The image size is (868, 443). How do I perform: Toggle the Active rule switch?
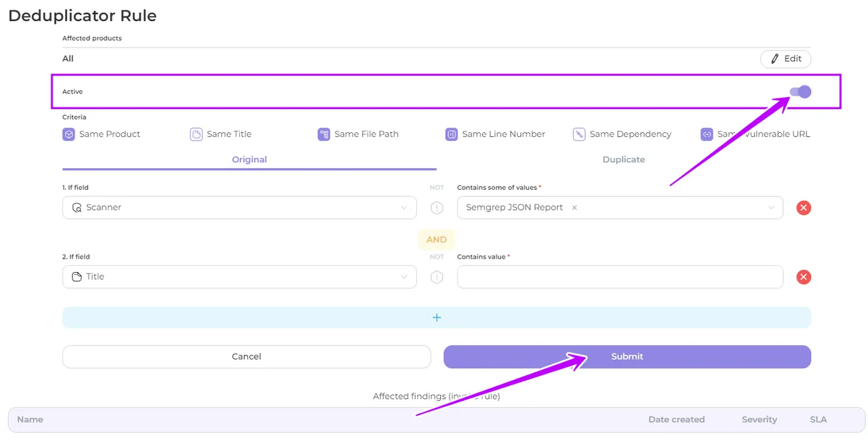point(800,92)
